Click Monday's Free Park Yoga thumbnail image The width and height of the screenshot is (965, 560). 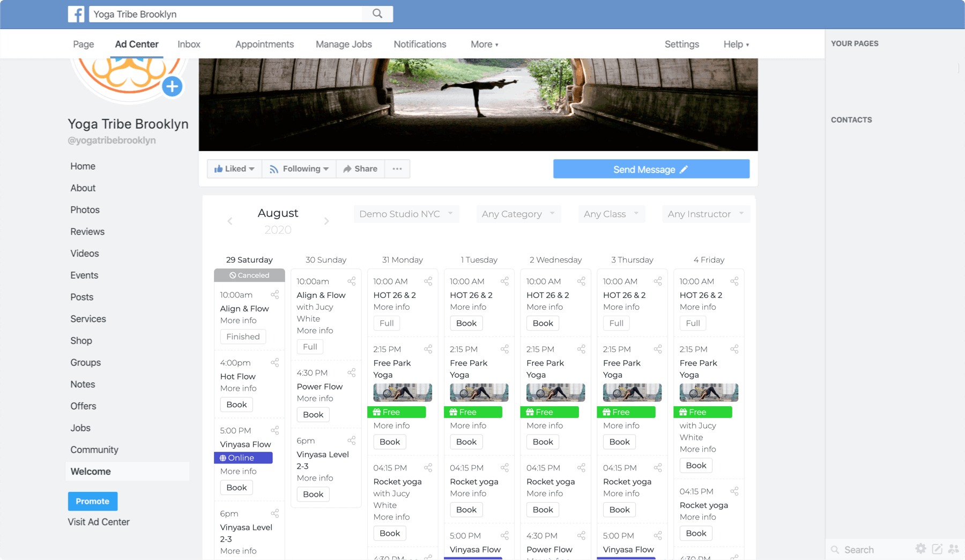[403, 393]
